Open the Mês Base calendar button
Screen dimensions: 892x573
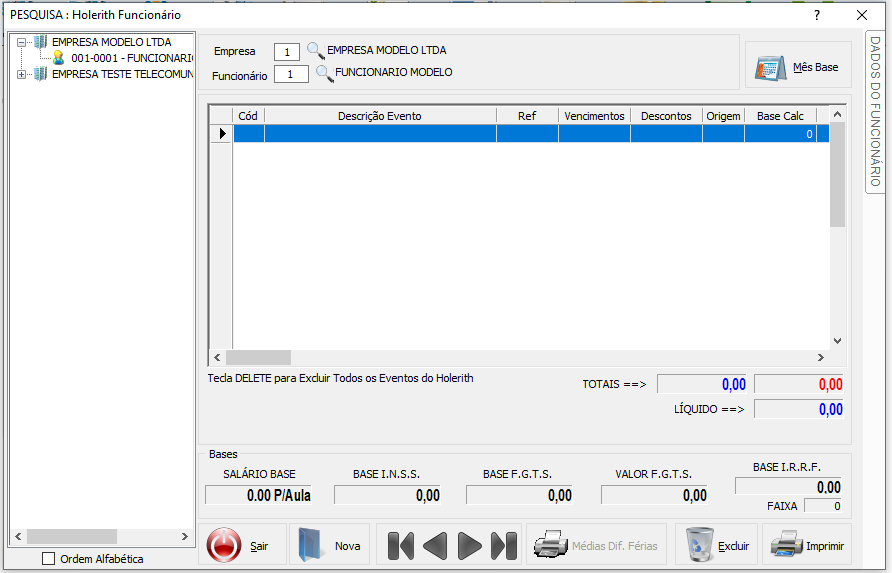click(x=798, y=67)
